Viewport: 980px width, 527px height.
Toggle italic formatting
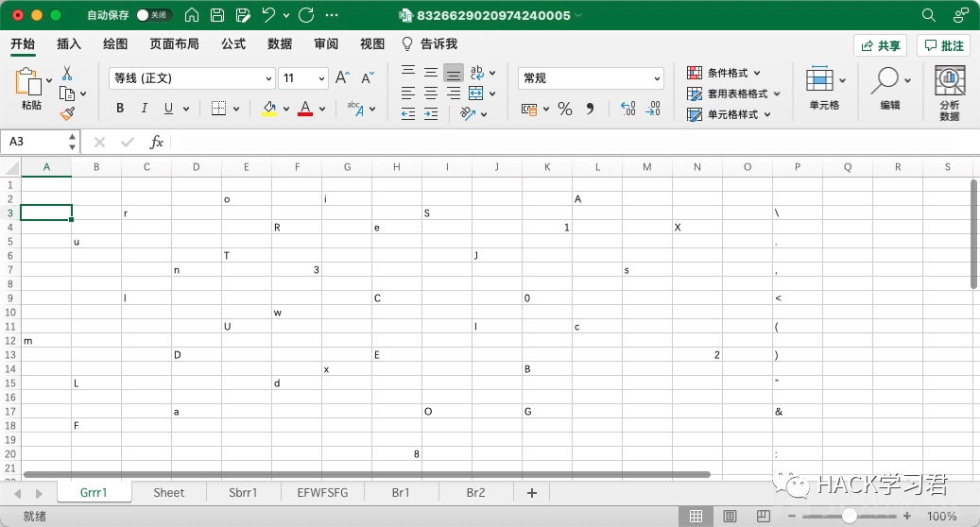pyautogui.click(x=145, y=108)
